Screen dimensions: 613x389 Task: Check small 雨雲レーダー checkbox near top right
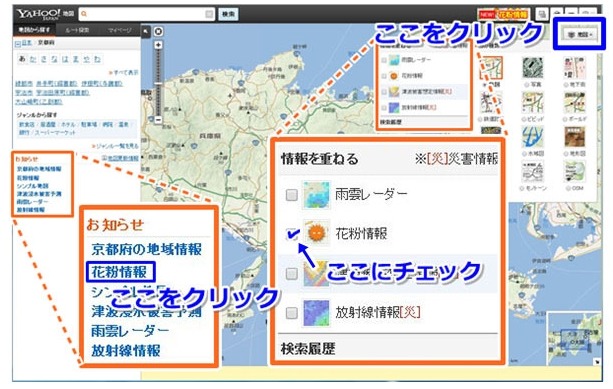click(x=384, y=60)
